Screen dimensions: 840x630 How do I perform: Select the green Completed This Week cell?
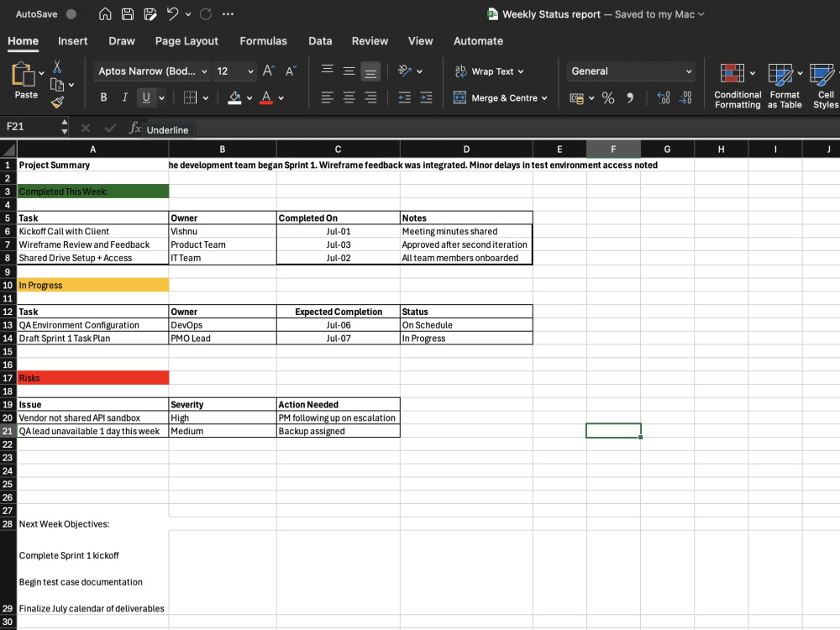(92, 192)
